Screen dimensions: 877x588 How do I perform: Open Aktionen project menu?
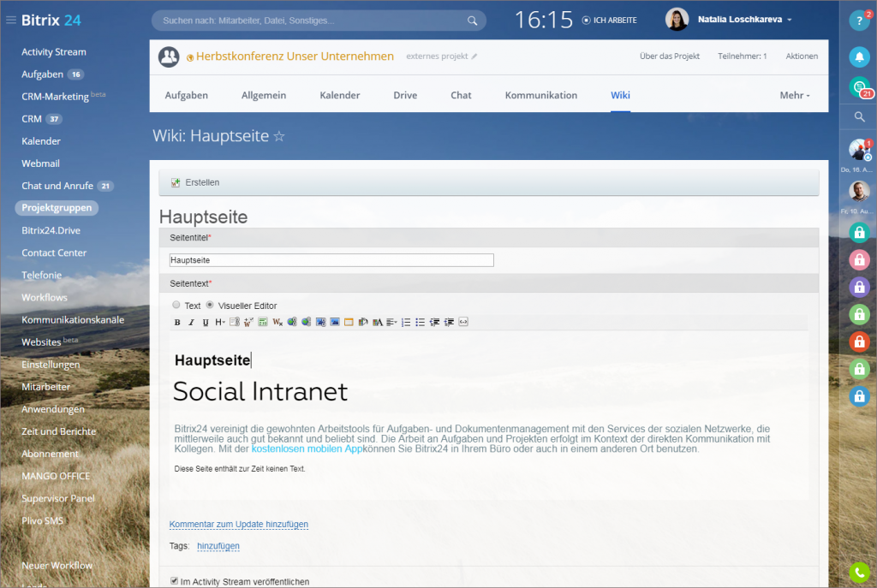tap(802, 56)
